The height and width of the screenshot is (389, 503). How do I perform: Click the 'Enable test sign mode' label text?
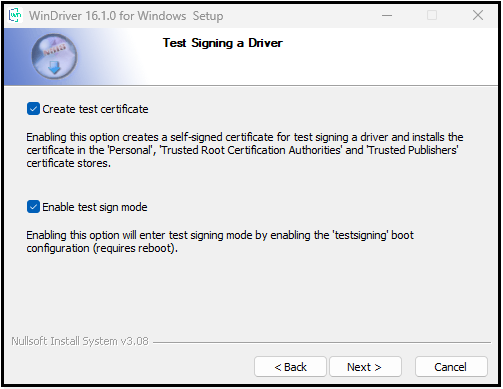coord(95,207)
